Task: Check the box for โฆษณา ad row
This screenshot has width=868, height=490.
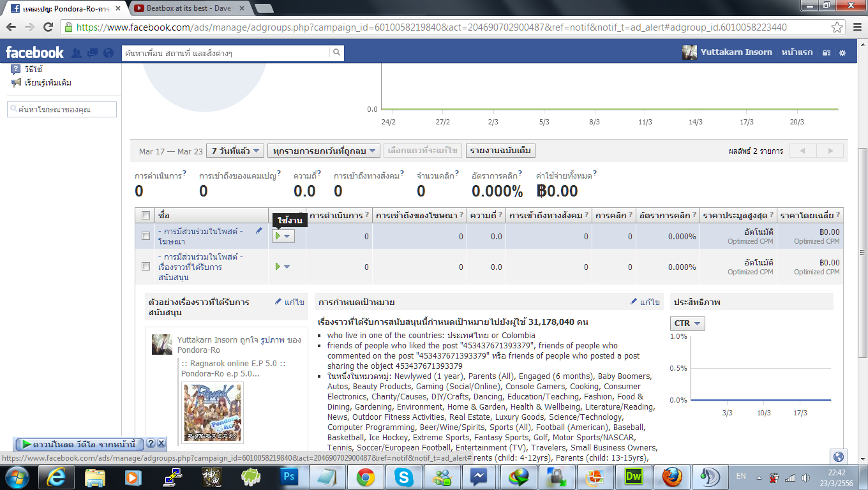Action: (146, 236)
